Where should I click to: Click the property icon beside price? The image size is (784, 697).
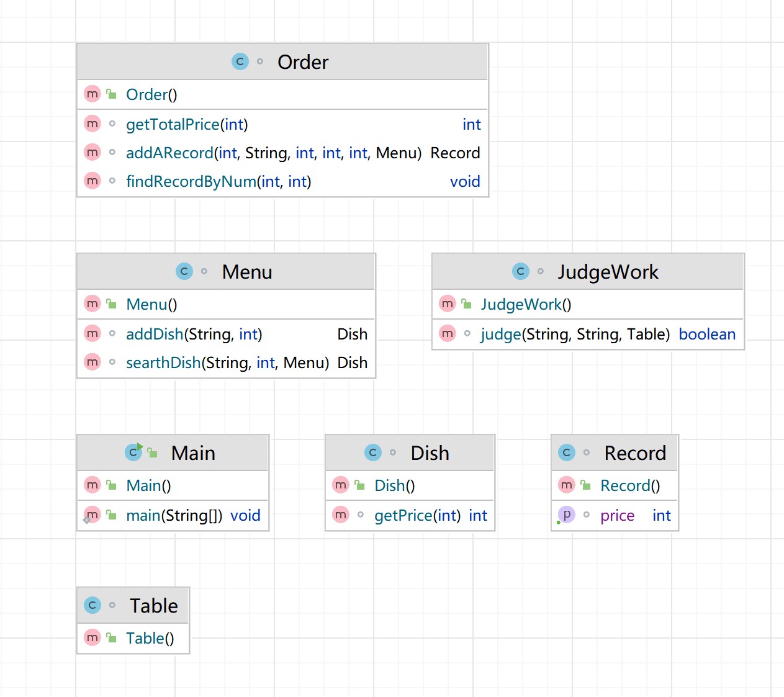pos(566,515)
